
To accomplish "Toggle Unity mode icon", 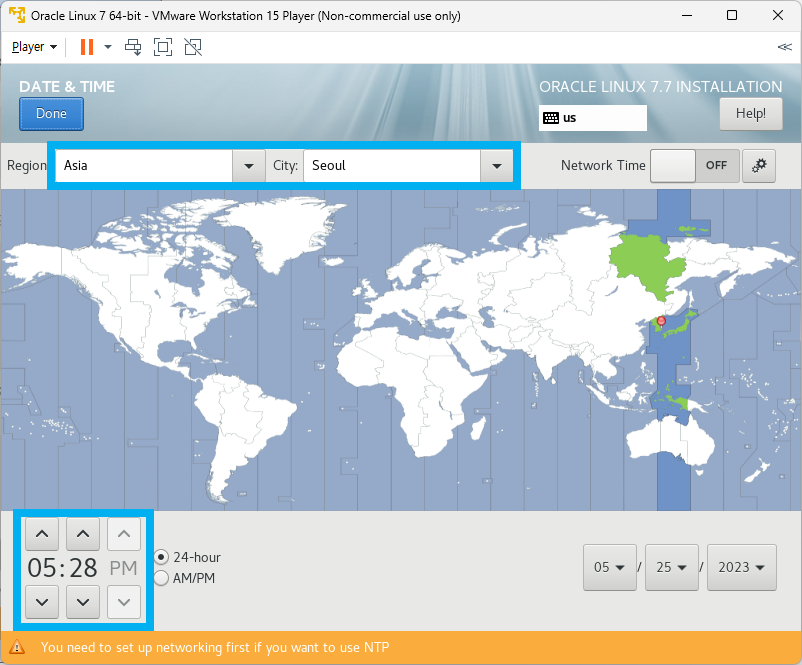I will [193, 47].
